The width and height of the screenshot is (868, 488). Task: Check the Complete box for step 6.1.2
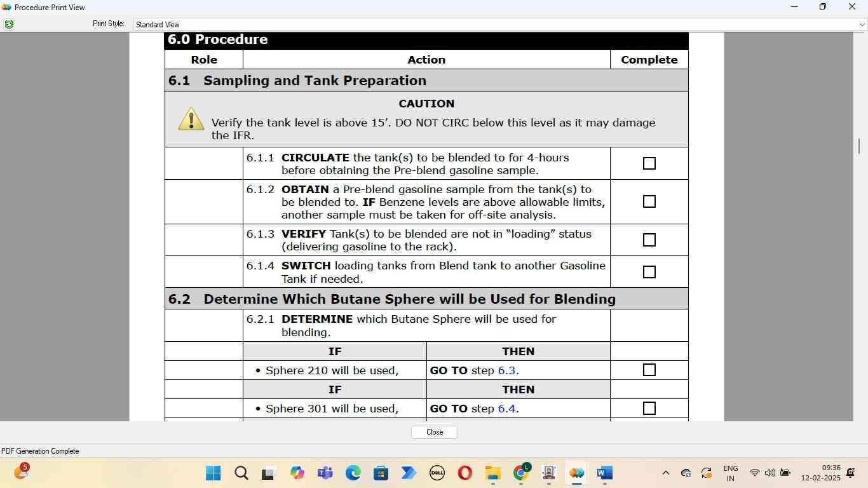649,201
